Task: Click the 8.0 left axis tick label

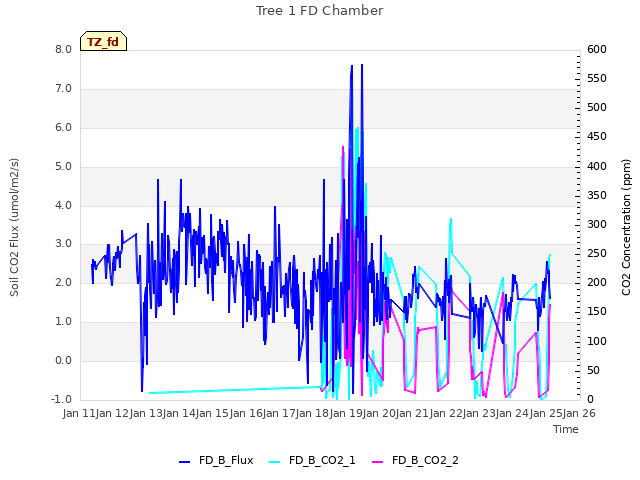Action: click(x=63, y=49)
